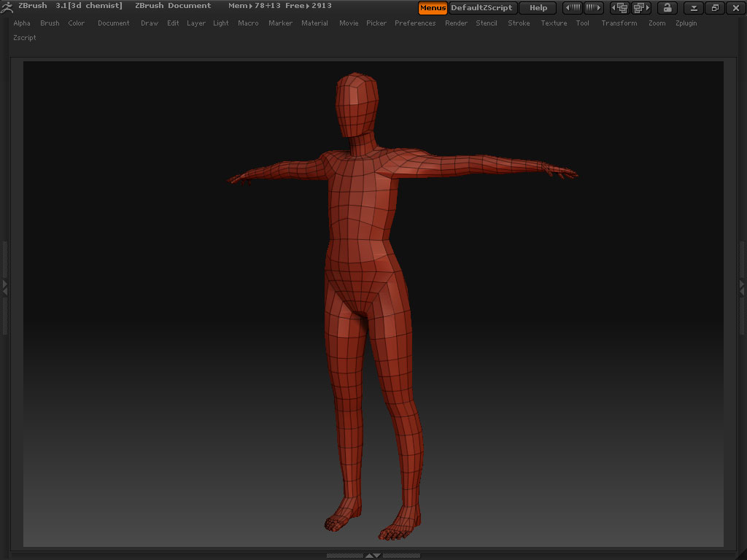Viewport: 747px width, 560px height.
Task: Click the Help button
Action: [x=538, y=7]
